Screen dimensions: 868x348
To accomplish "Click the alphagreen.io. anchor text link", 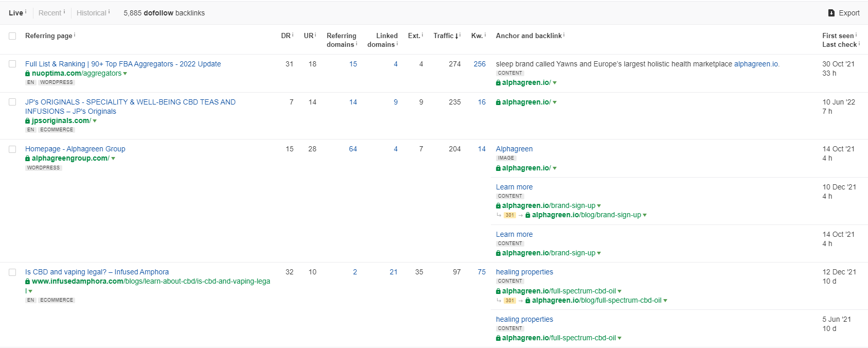I will [757, 64].
